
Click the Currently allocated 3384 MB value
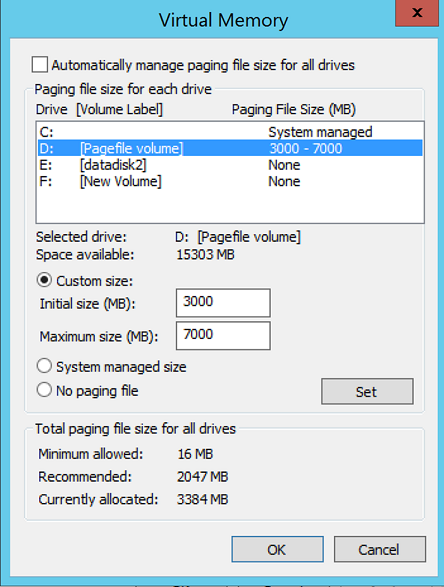[x=203, y=499]
